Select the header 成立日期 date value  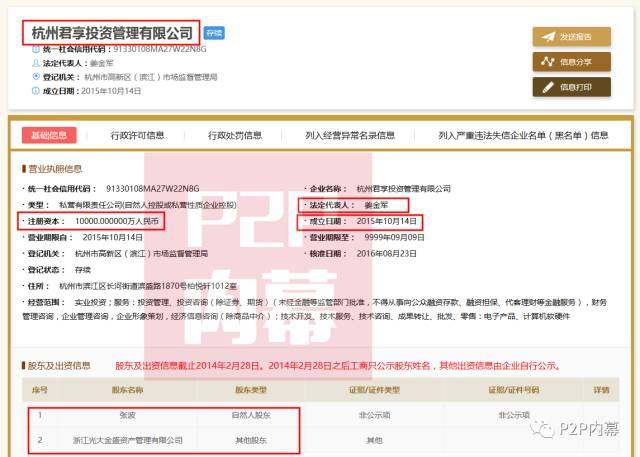pos(111,91)
